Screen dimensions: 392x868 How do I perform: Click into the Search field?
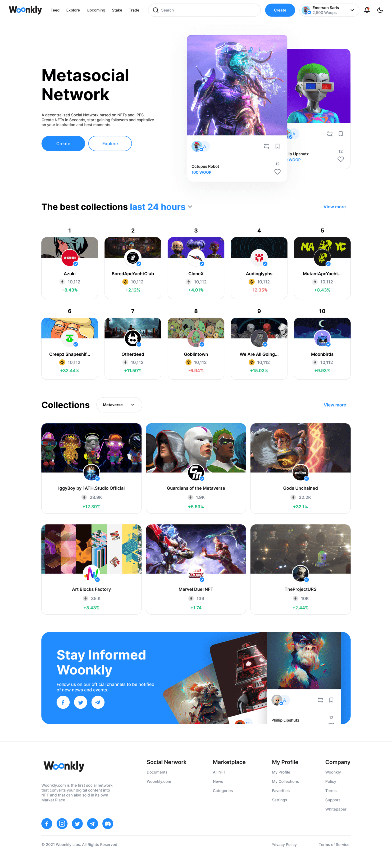coord(204,10)
